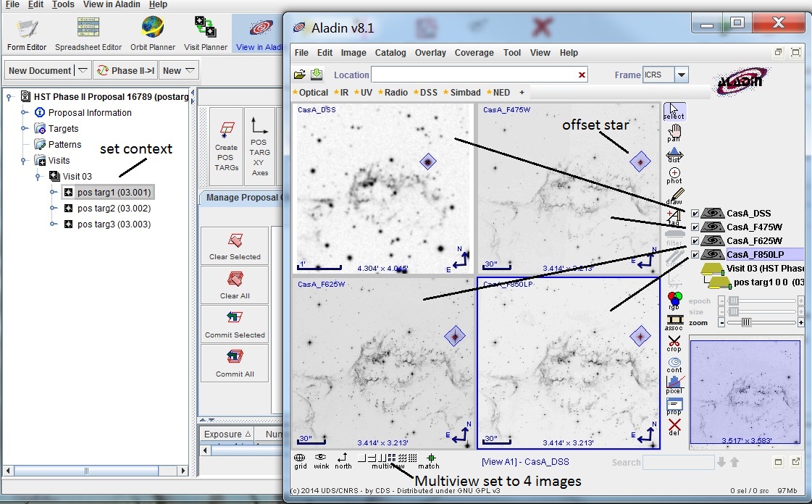Viewport: 812px width, 504px height.
Task: Expand pos targ3 (03.003) node
Action: [53, 224]
